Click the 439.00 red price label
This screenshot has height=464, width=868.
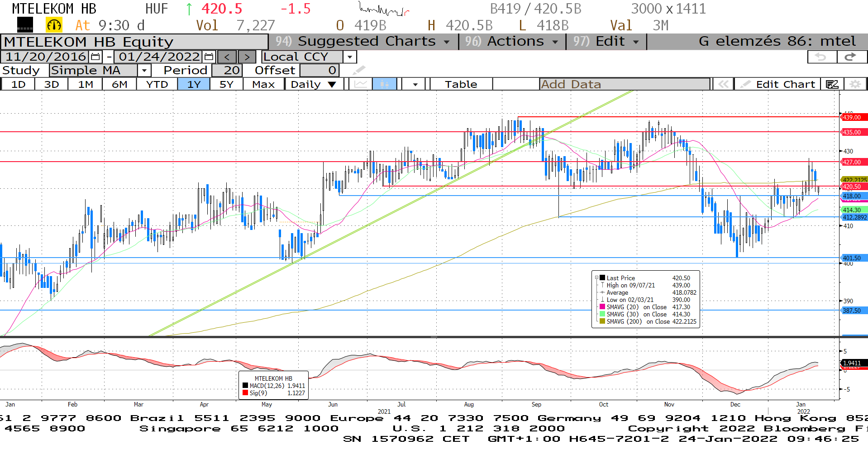pos(854,117)
